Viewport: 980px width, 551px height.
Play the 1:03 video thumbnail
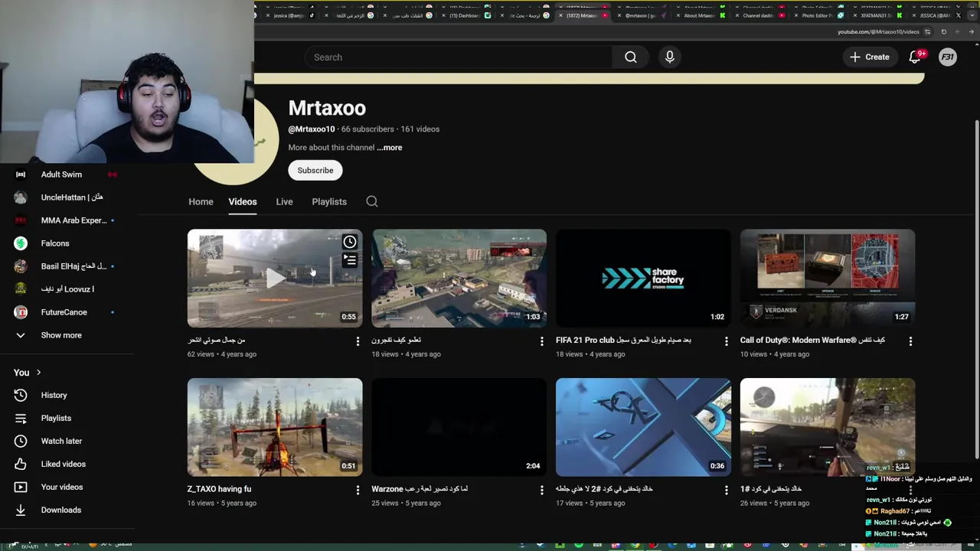pos(459,279)
